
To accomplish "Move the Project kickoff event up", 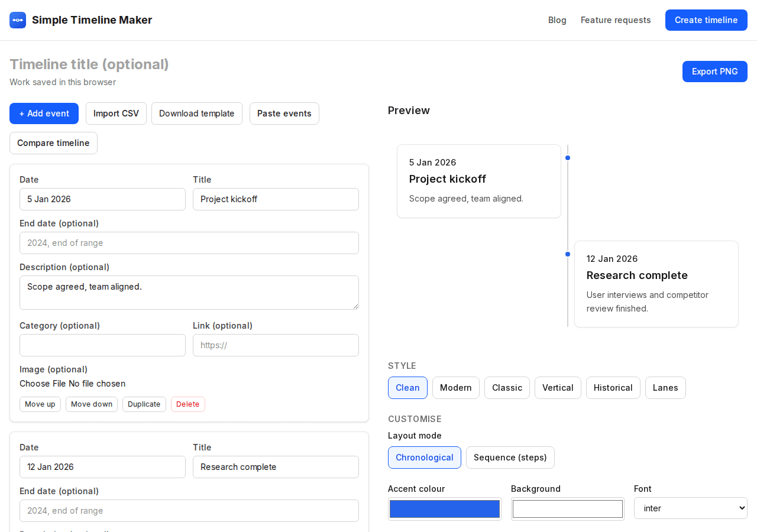I will (40, 404).
